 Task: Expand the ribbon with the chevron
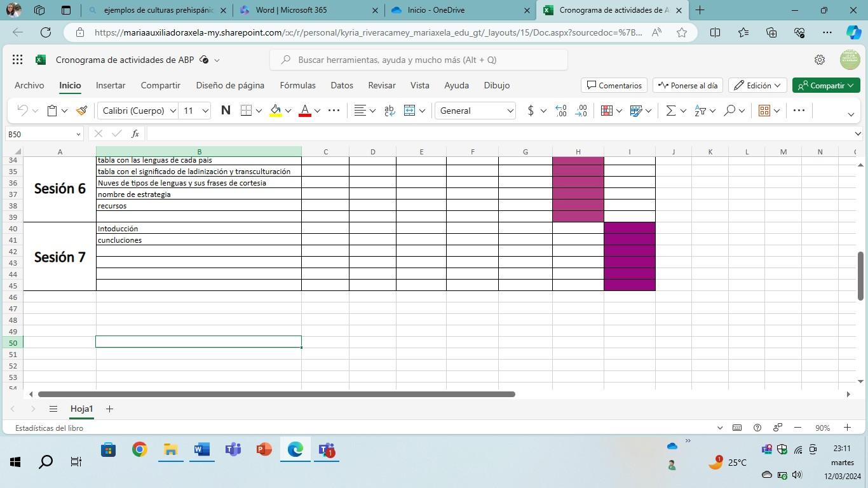point(851,114)
